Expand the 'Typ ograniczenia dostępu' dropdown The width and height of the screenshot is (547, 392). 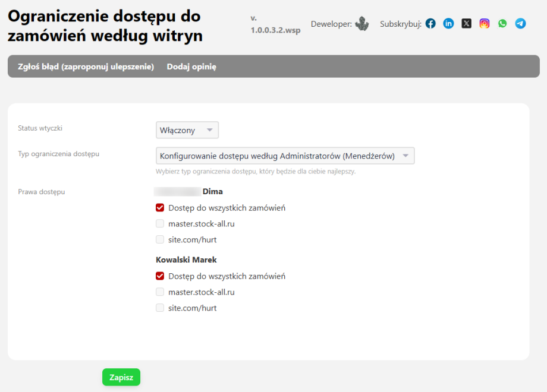click(285, 156)
